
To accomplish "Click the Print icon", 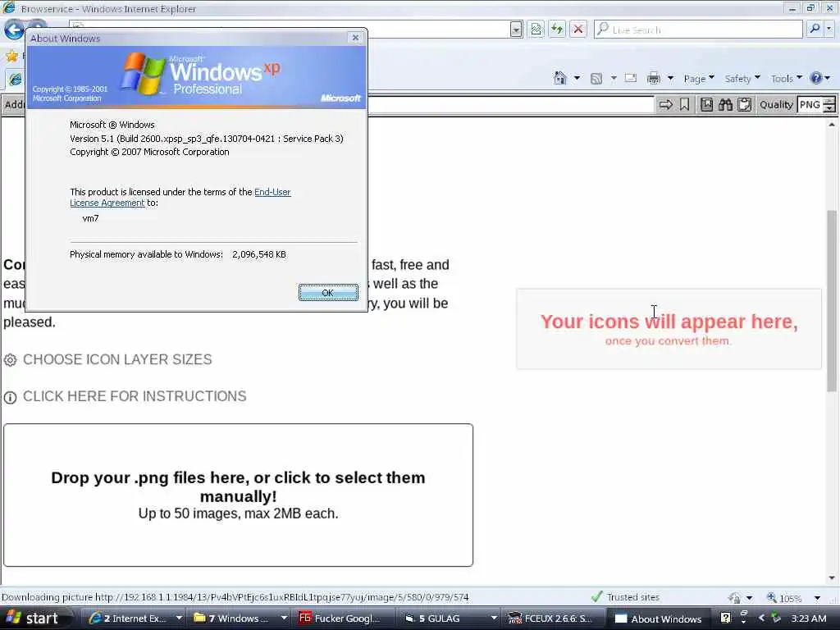I will coord(654,78).
